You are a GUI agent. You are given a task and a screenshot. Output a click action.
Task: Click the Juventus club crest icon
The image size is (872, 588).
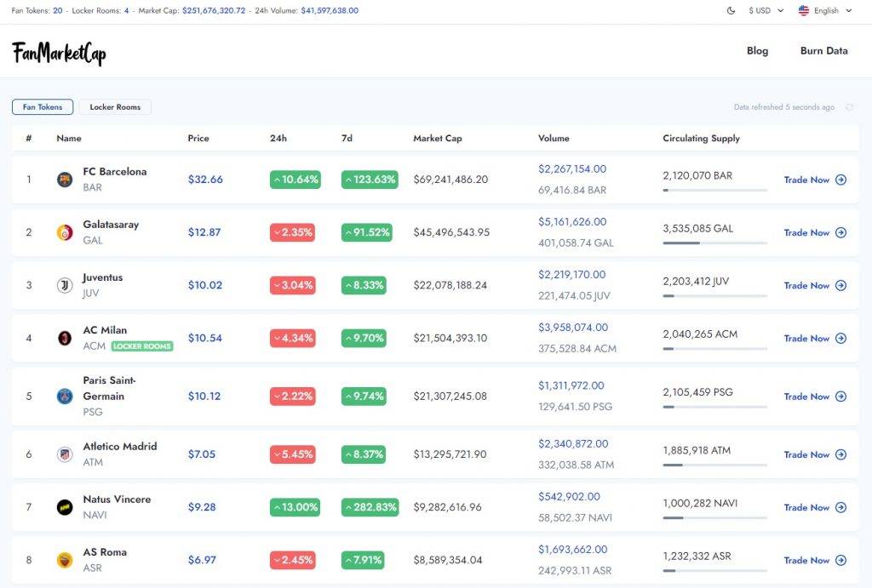(x=65, y=285)
